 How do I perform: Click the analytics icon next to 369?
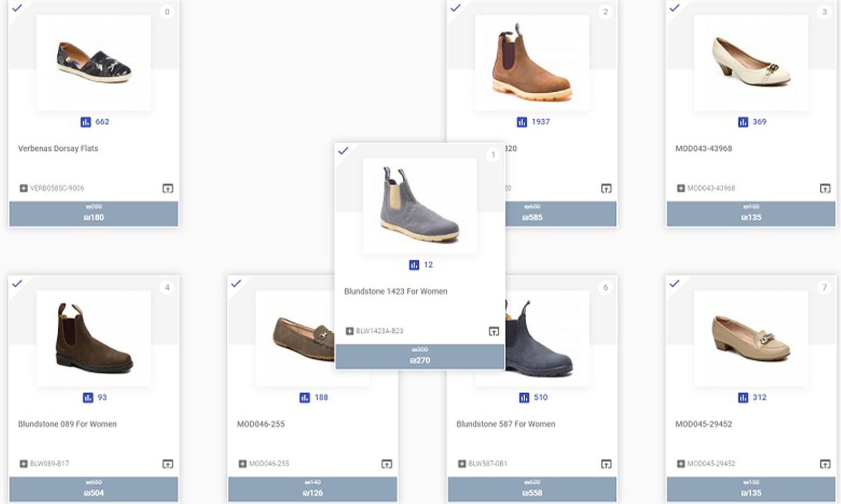[743, 122]
